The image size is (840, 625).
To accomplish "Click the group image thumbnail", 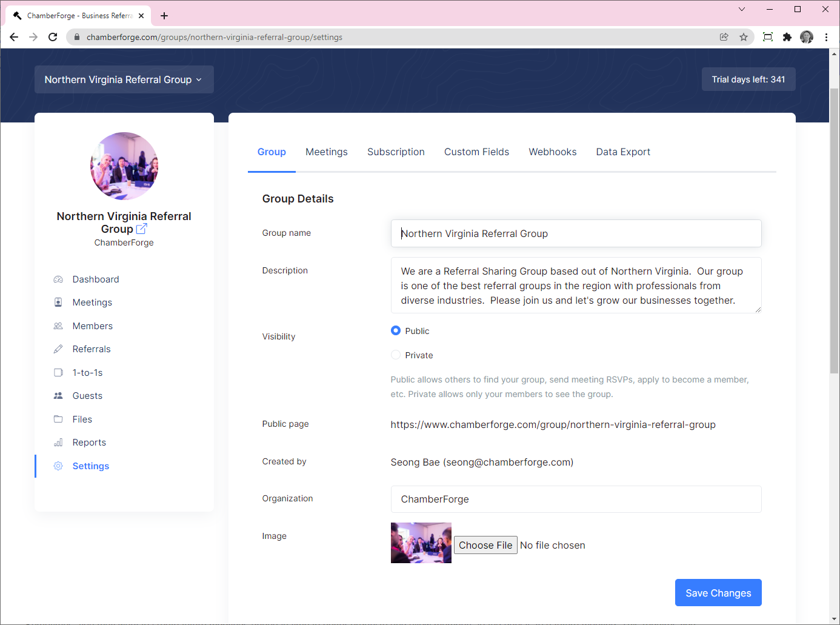I will (421, 543).
